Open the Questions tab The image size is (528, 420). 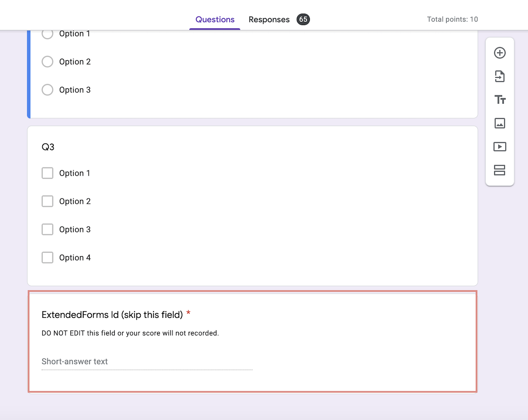click(x=214, y=19)
